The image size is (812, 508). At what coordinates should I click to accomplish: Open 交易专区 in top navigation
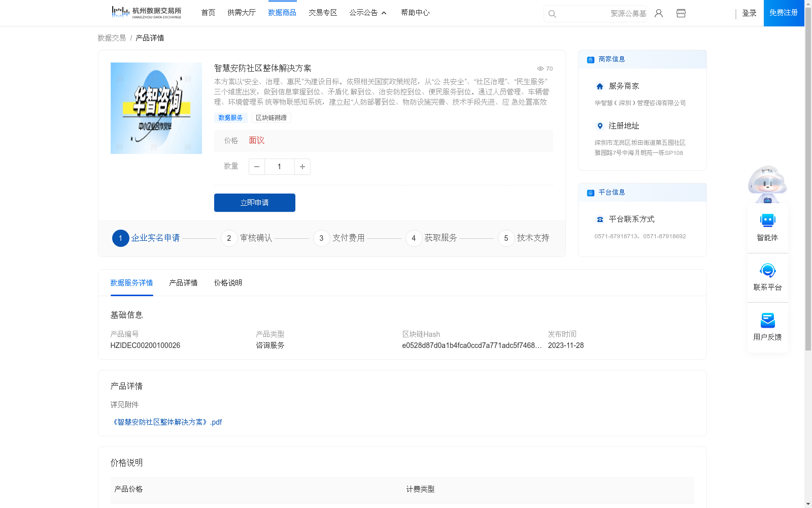(x=323, y=13)
